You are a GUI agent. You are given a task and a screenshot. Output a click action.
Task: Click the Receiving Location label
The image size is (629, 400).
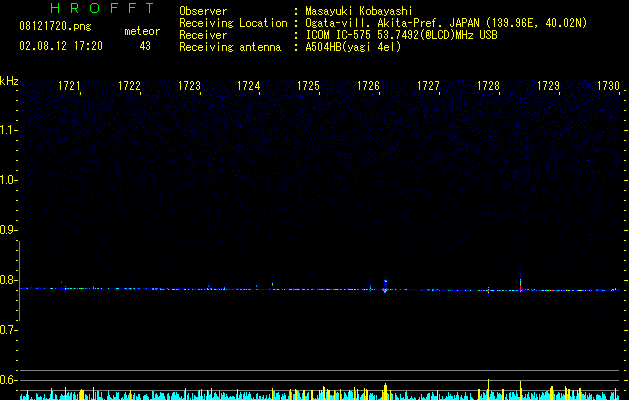pos(233,23)
